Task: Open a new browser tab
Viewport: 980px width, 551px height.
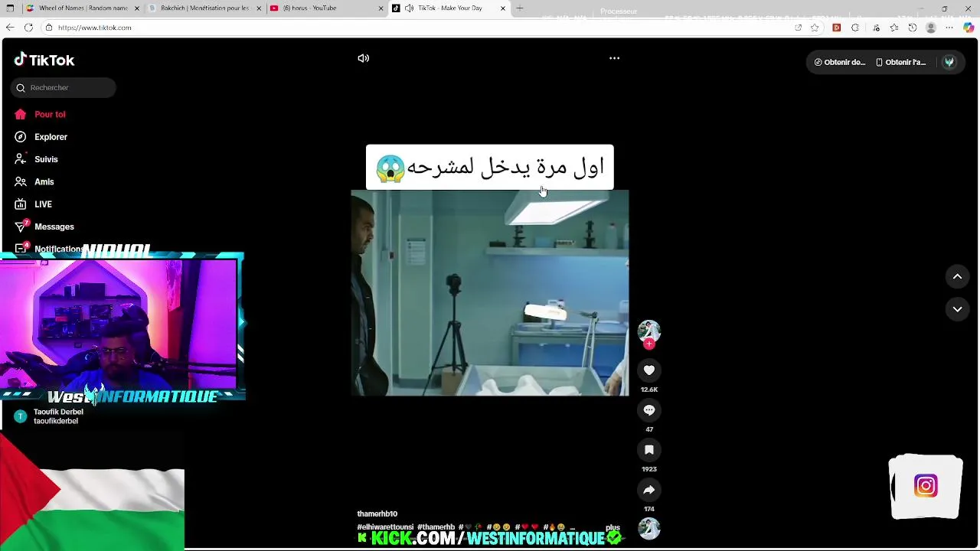Action: 520,8
